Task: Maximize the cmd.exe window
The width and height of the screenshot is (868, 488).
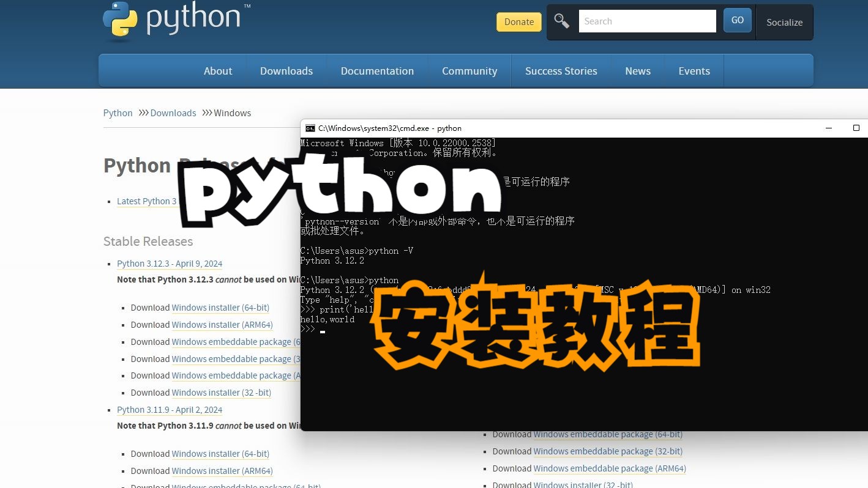Action: pyautogui.click(x=856, y=128)
